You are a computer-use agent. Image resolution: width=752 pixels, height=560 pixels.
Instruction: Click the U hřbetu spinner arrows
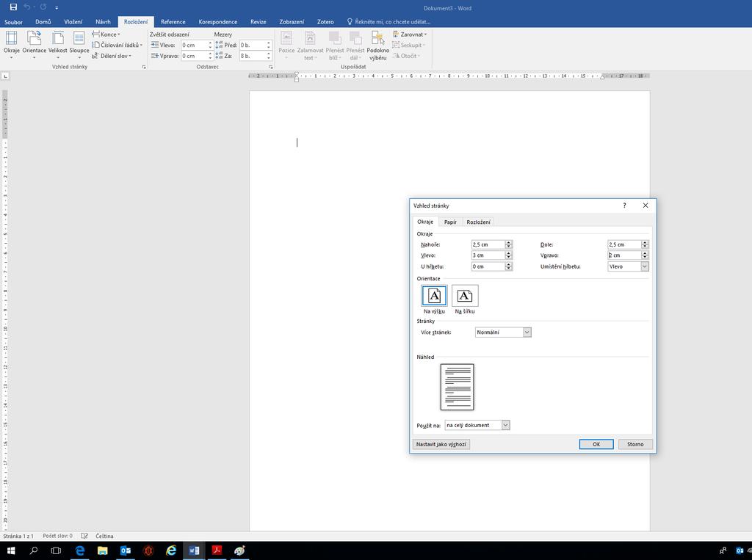[508, 266]
